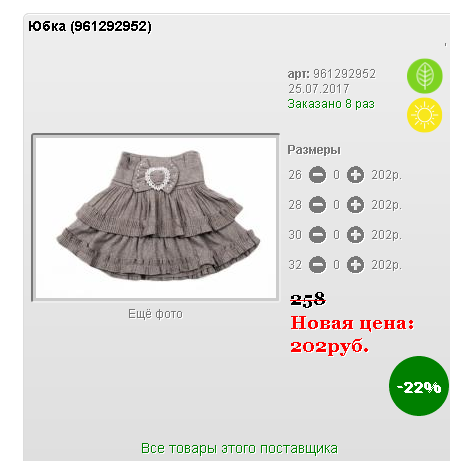
Task: Open 'Все товары этого поставщика' link
Action: (x=239, y=448)
